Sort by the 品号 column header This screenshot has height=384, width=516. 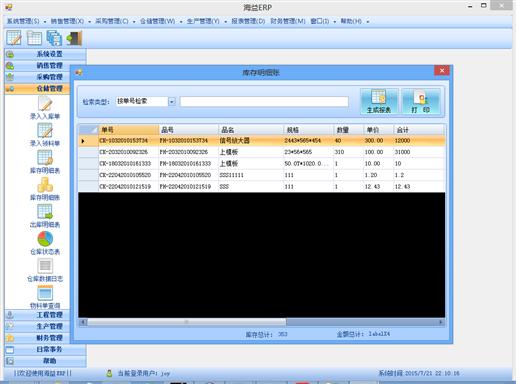click(x=189, y=130)
